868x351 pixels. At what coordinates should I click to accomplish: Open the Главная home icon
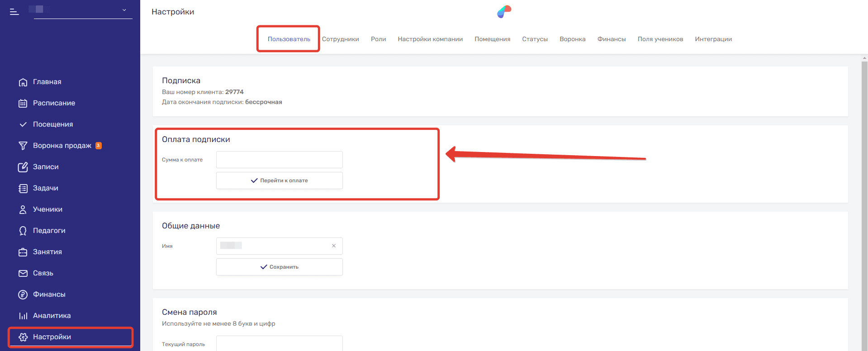pos(23,82)
